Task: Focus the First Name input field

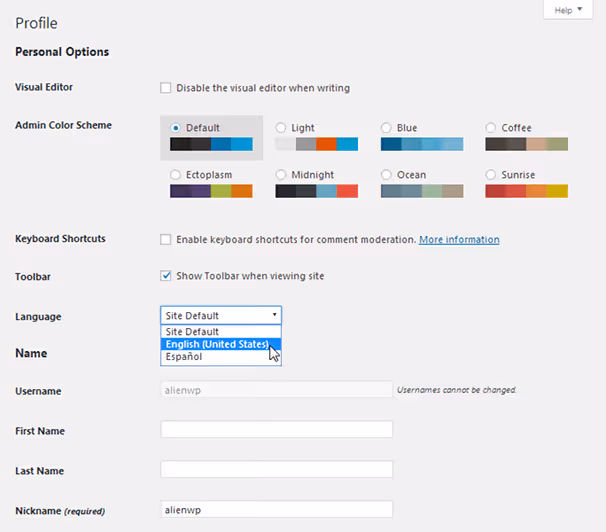Action: point(277,430)
